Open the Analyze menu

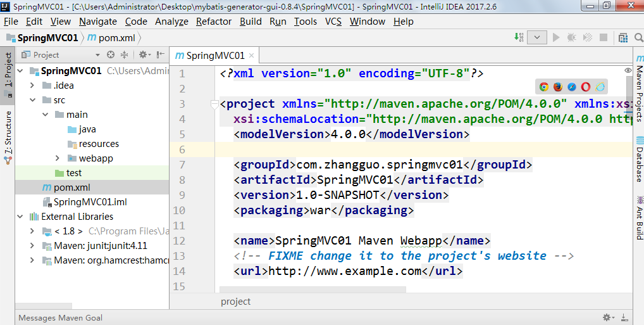point(171,22)
